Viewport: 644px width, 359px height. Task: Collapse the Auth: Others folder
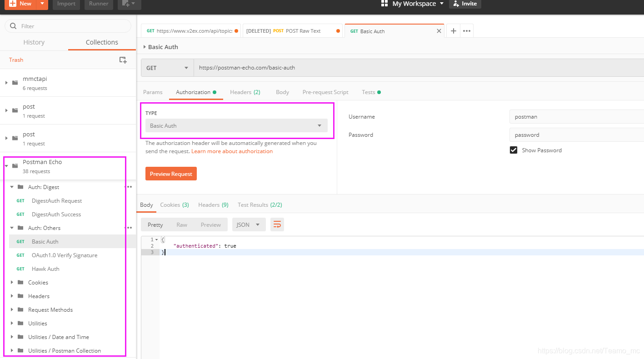pos(12,228)
